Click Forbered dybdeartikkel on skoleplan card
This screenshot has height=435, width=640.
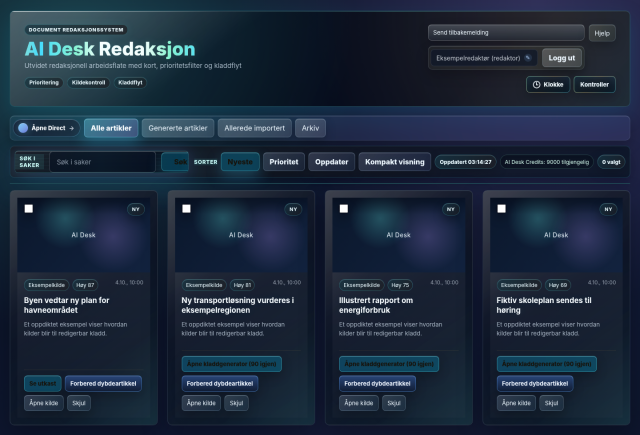tap(535, 384)
